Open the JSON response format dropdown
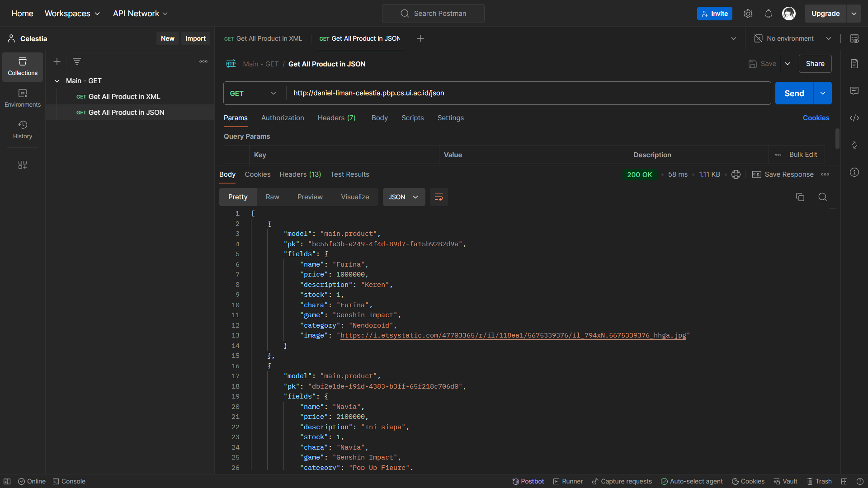The image size is (868, 488). point(403,197)
